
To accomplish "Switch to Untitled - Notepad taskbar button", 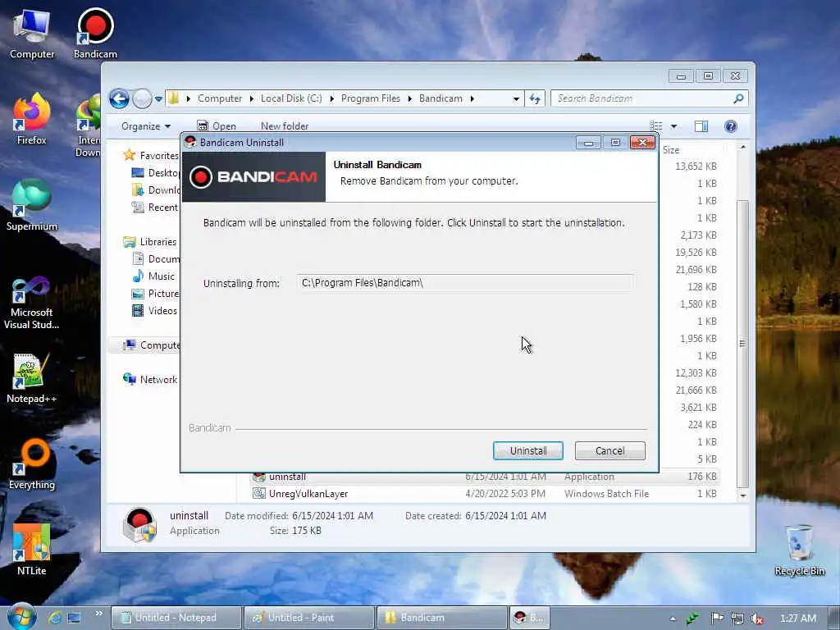I will 176,617.
